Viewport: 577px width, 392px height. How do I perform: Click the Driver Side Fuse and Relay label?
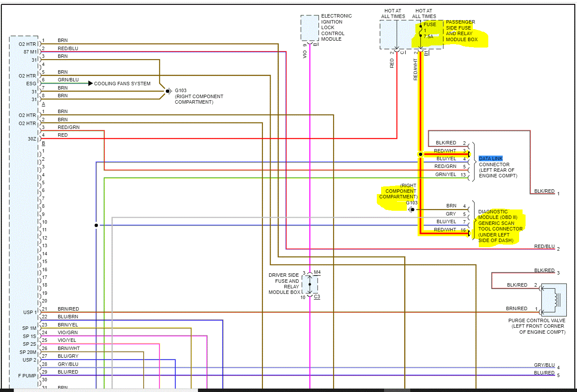tap(284, 284)
